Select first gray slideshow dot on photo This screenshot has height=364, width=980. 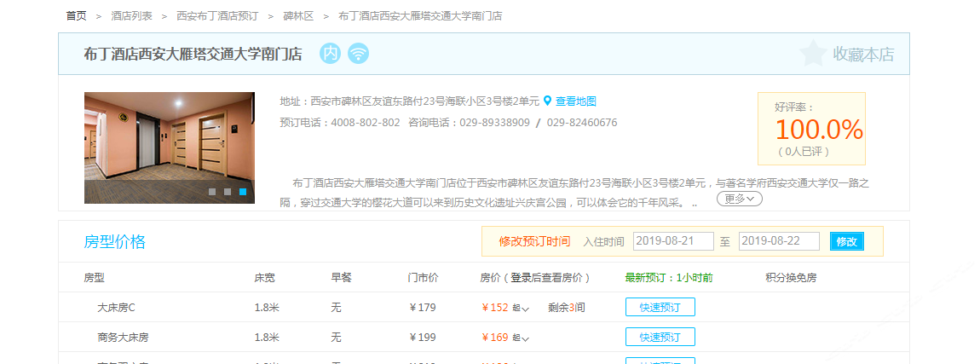[x=212, y=192]
